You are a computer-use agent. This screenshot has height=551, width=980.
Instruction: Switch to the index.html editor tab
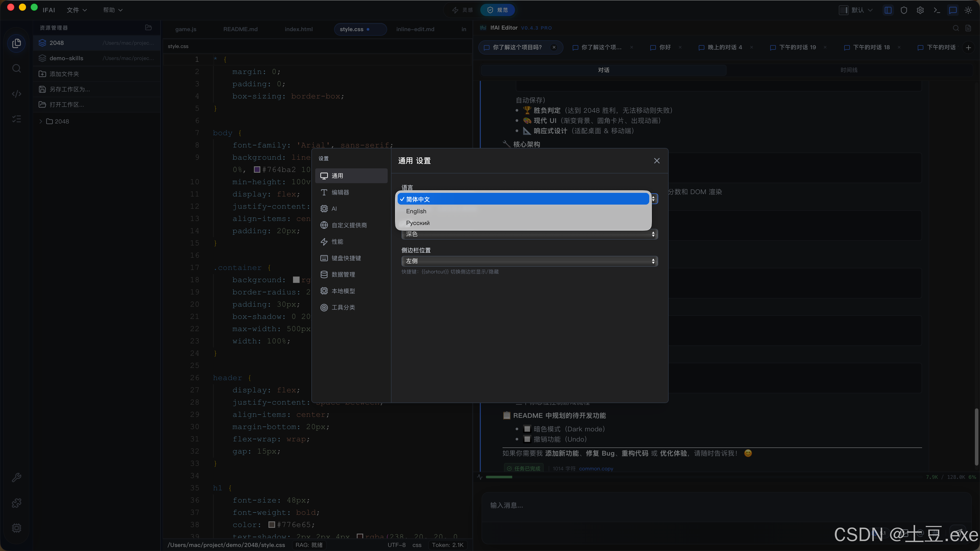pyautogui.click(x=299, y=29)
